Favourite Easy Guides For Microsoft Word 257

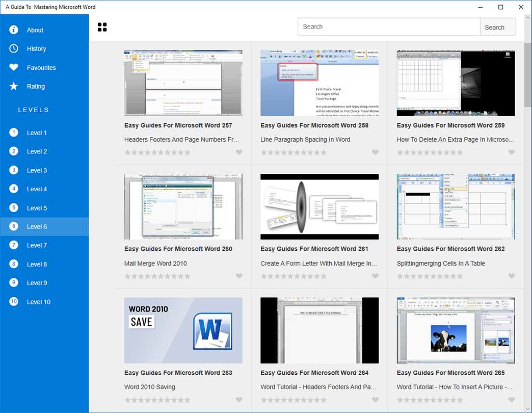pyautogui.click(x=239, y=152)
